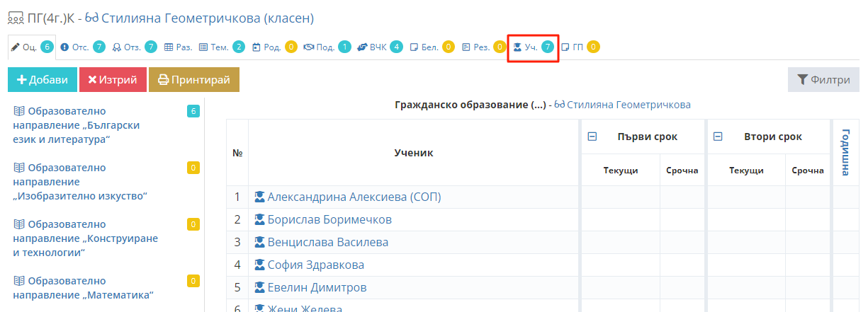Open the Уч. students tab
This screenshot has height=312, width=868.
click(532, 47)
